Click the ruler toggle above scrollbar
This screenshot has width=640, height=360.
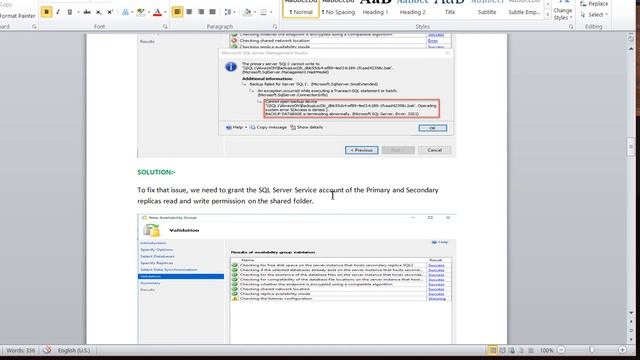(631, 38)
